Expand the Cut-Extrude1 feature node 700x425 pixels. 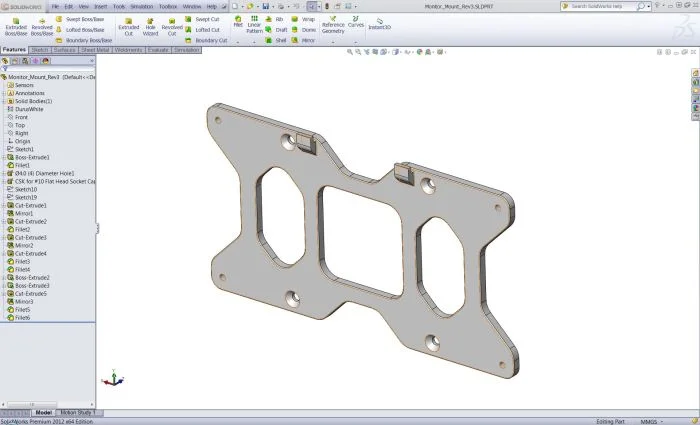point(4,205)
